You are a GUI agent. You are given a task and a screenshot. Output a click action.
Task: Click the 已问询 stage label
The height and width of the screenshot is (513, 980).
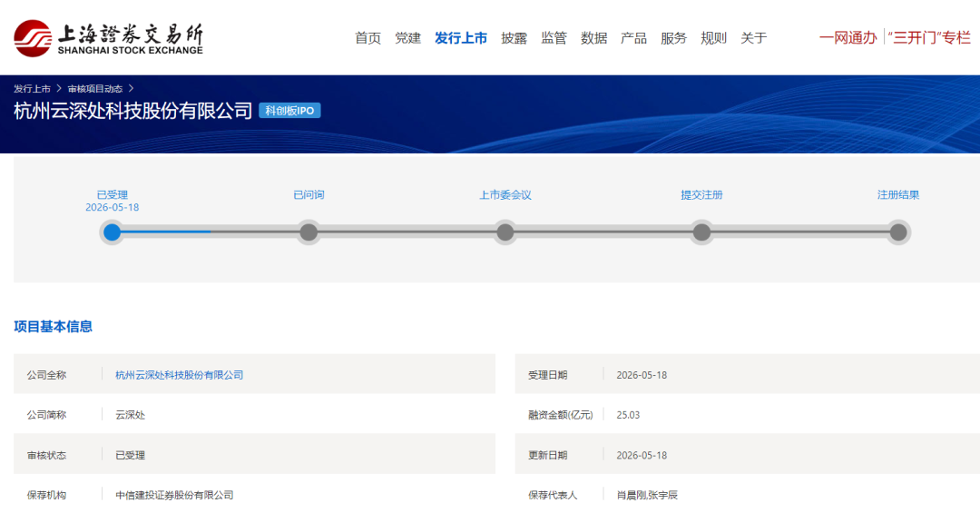tap(309, 194)
